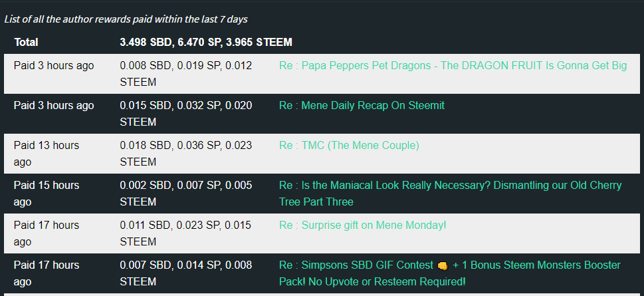Screen dimensions: 644x296
Task: Click the fist emoji in Simpsons contest title
Action: [x=443, y=265]
